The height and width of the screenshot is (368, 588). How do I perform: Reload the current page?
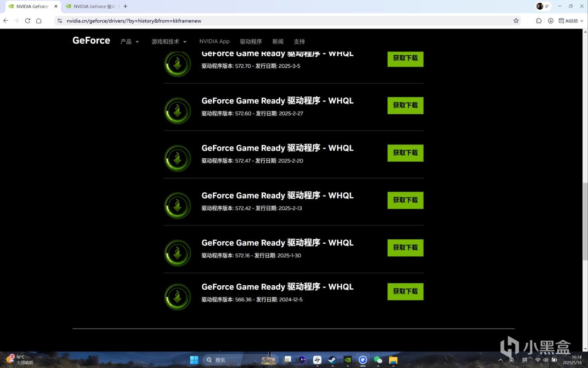click(x=28, y=21)
